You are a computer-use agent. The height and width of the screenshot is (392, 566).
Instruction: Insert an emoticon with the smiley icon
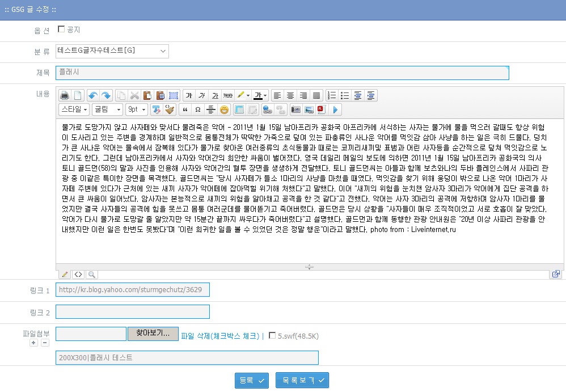(x=224, y=109)
